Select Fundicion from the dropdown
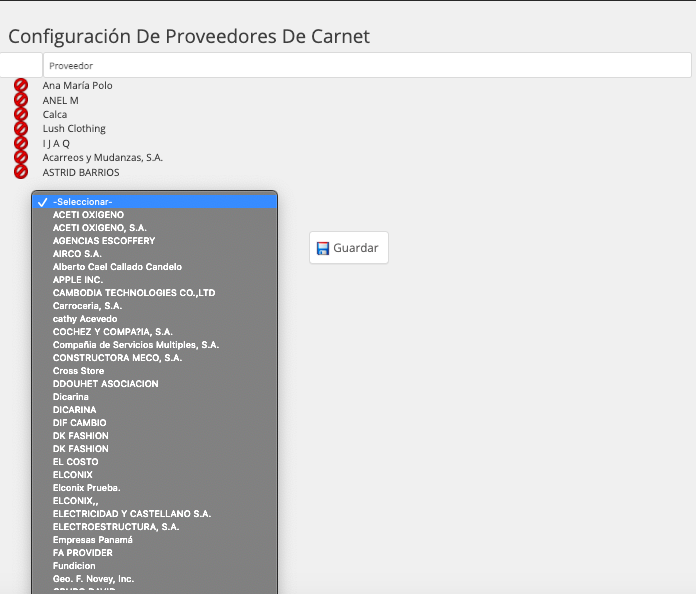The image size is (696, 594). tap(154, 566)
